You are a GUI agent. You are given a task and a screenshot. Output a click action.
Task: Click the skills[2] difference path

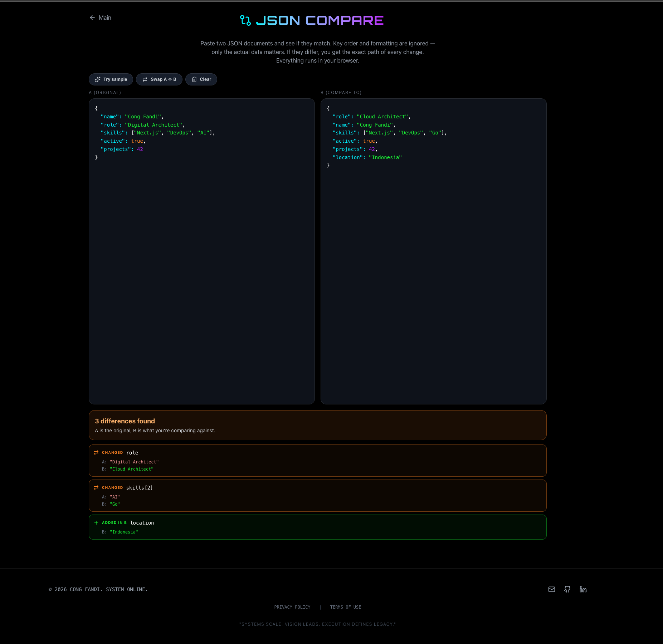[x=140, y=488]
